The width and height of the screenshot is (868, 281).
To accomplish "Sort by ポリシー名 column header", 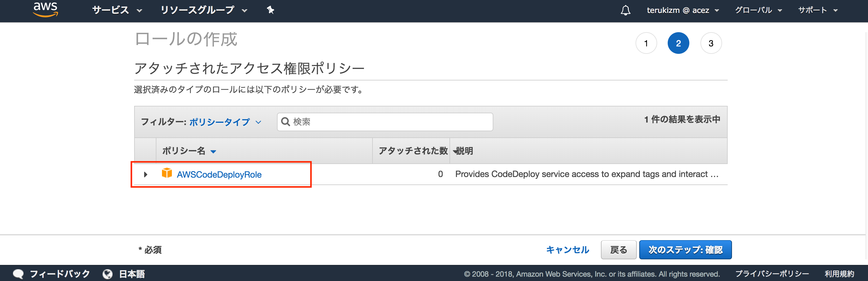I will point(189,151).
